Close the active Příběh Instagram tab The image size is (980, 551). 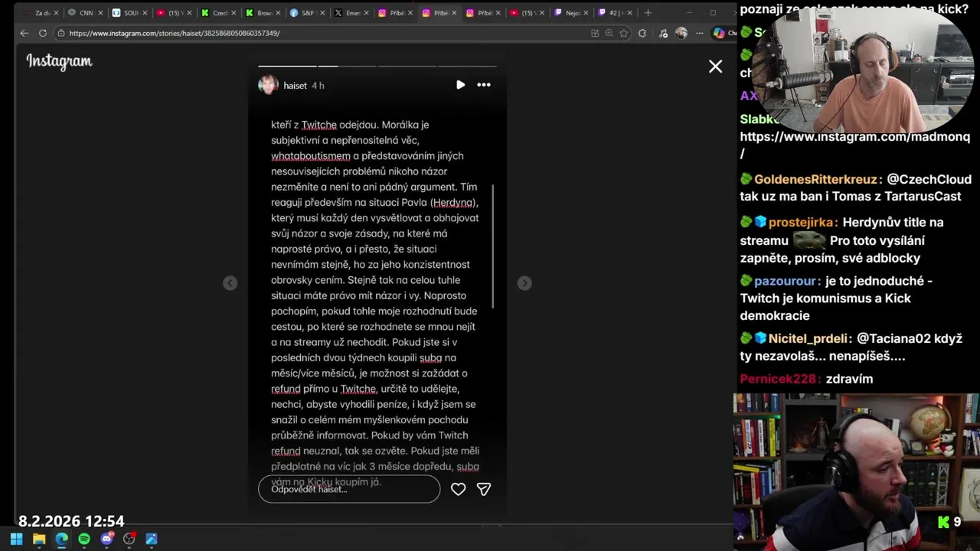(x=455, y=13)
